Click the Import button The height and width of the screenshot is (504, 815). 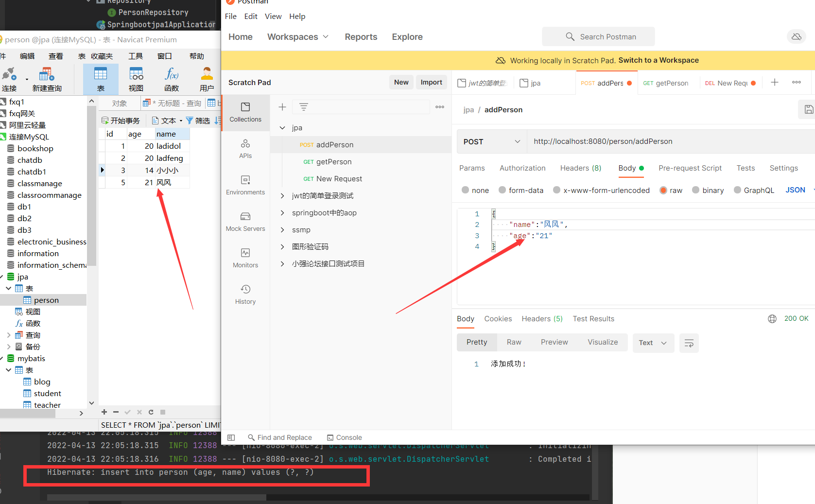pyautogui.click(x=432, y=82)
